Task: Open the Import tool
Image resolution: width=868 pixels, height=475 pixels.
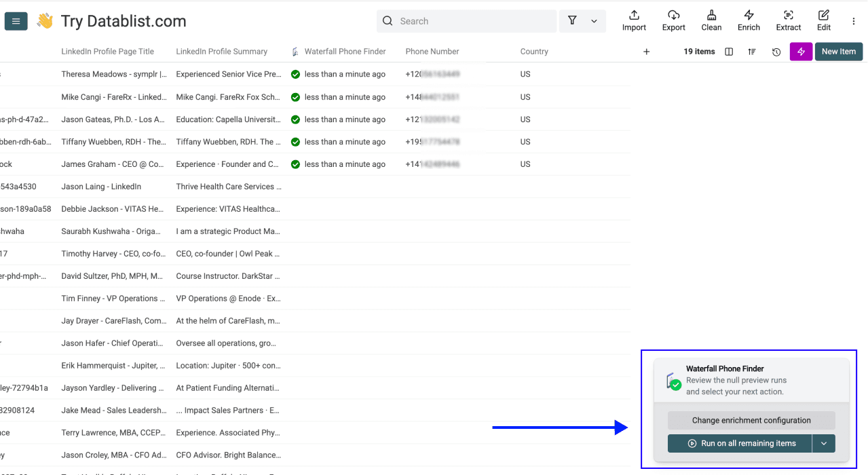Action: [633, 20]
